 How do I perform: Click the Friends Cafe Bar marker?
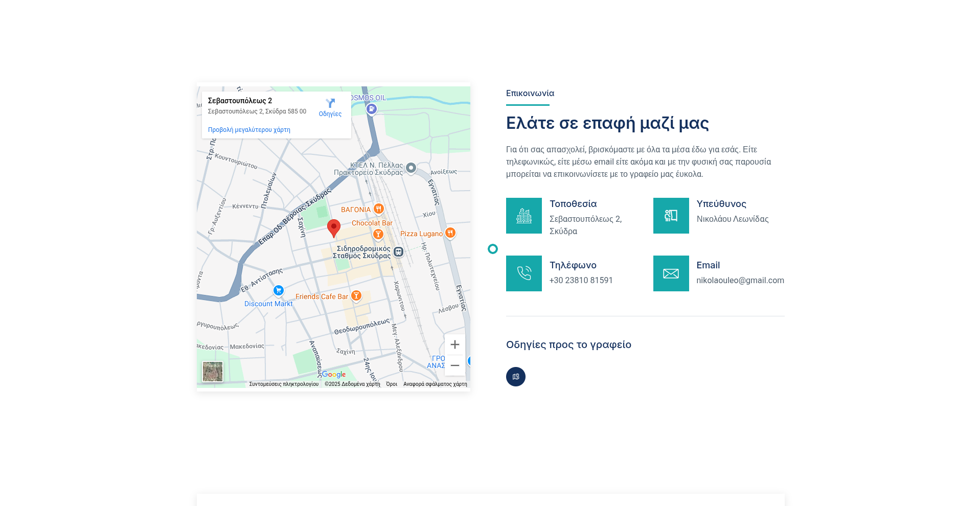(356, 296)
